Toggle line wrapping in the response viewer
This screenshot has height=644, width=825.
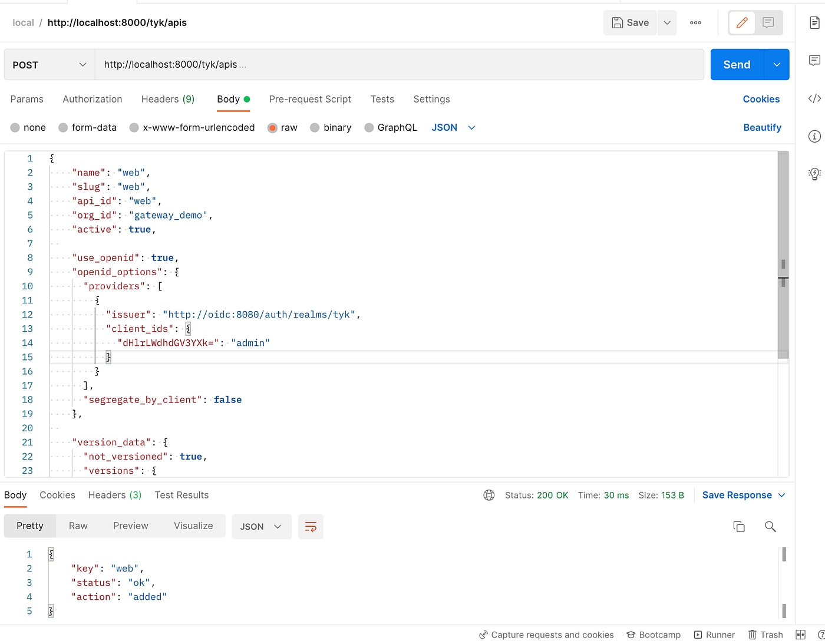[311, 526]
